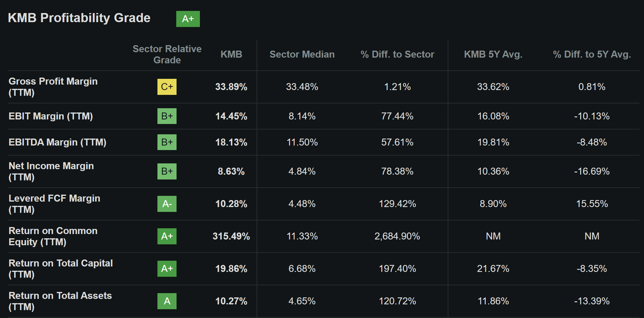This screenshot has width=644, height=318.
Task: Open the Return on Total Capital (TTM) link
Action: [61, 269]
